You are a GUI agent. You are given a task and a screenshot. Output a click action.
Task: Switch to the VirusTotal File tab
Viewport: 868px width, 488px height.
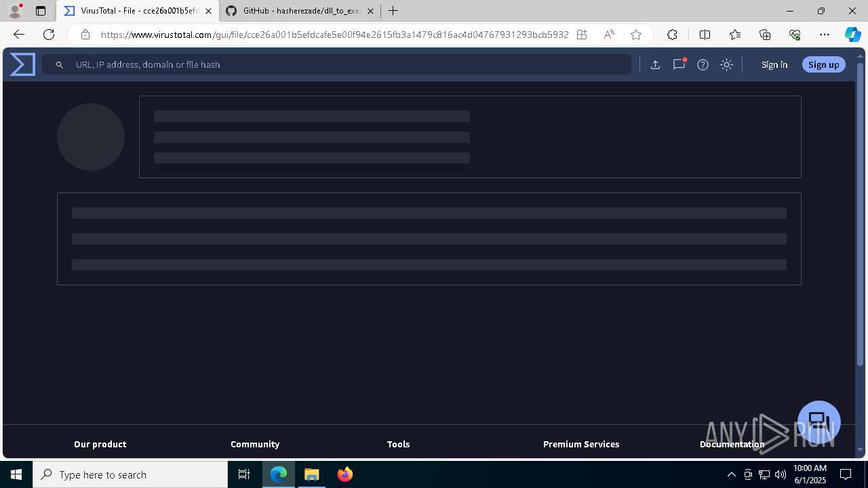(138, 11)
